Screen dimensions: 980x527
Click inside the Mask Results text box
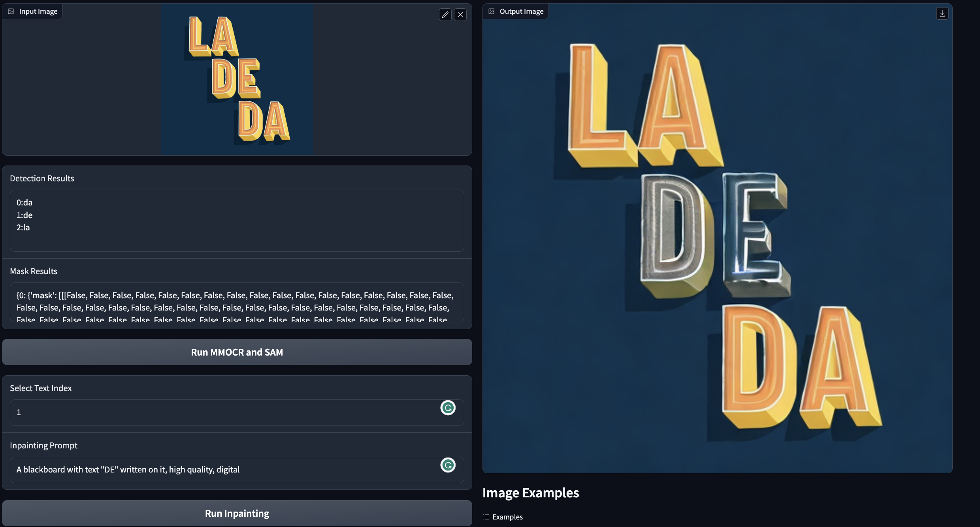237,302
